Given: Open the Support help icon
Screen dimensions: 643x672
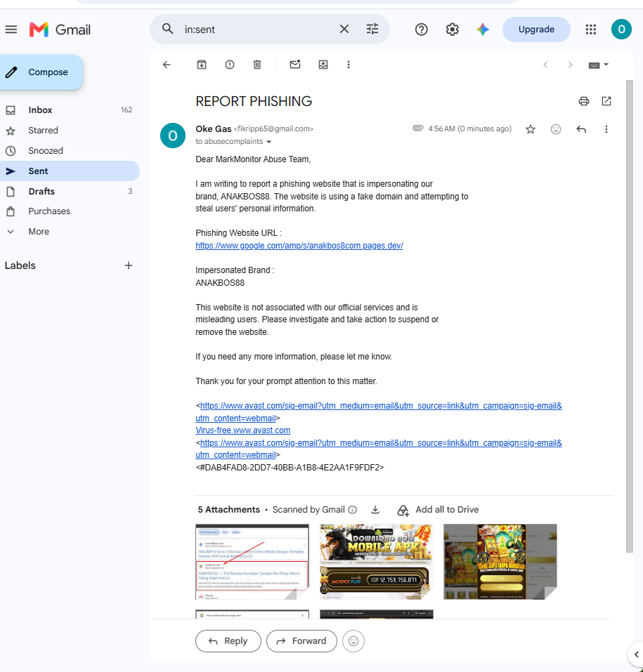Looking at the screenshot, I should click(421, 29).
